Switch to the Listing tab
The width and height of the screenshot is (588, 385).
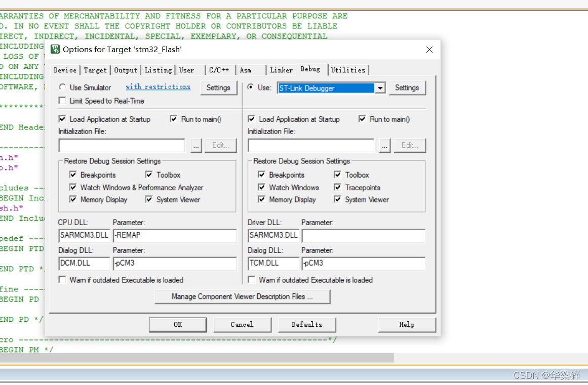(x=158, y=70)
